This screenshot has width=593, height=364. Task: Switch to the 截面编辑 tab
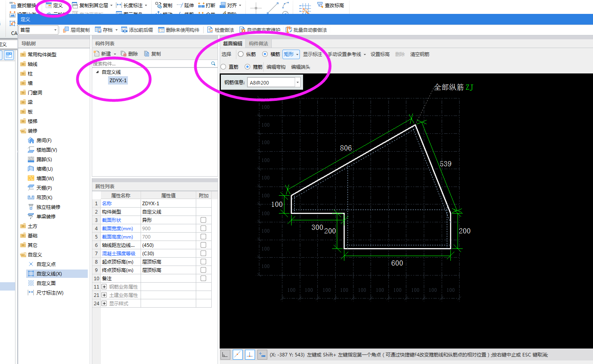(232, 43)
